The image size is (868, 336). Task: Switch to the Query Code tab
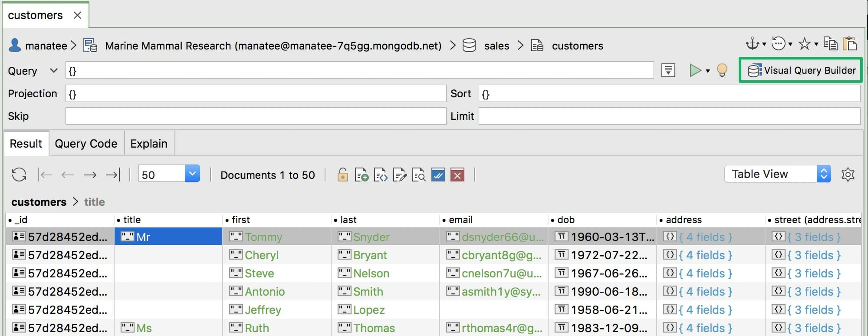tap(86, 144)
